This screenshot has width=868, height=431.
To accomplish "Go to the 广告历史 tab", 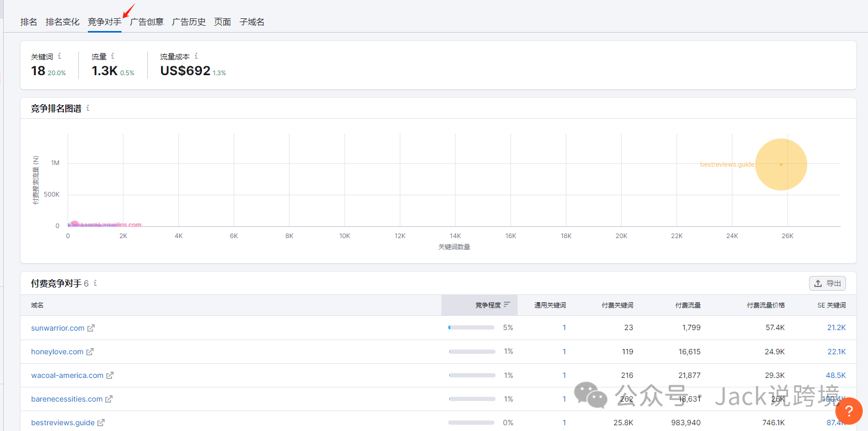I will pyautogui.click(x=189, y=22).
